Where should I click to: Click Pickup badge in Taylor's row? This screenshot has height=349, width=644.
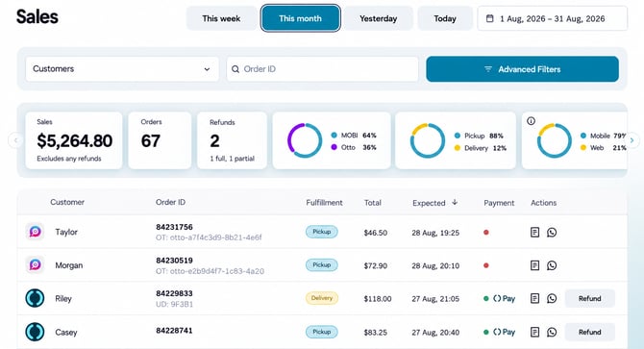tap(322, 232)
